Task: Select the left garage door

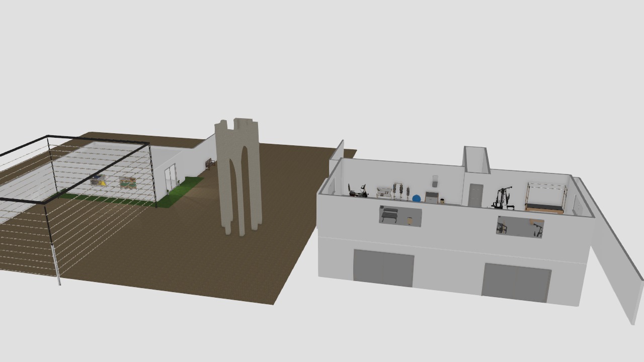Action: click(x=383, y=268)
